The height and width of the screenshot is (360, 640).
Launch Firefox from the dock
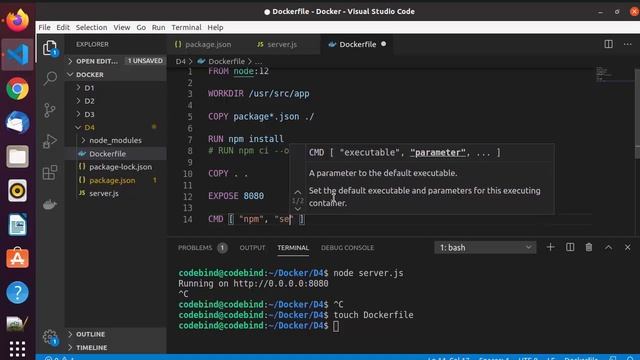[18, 20]
